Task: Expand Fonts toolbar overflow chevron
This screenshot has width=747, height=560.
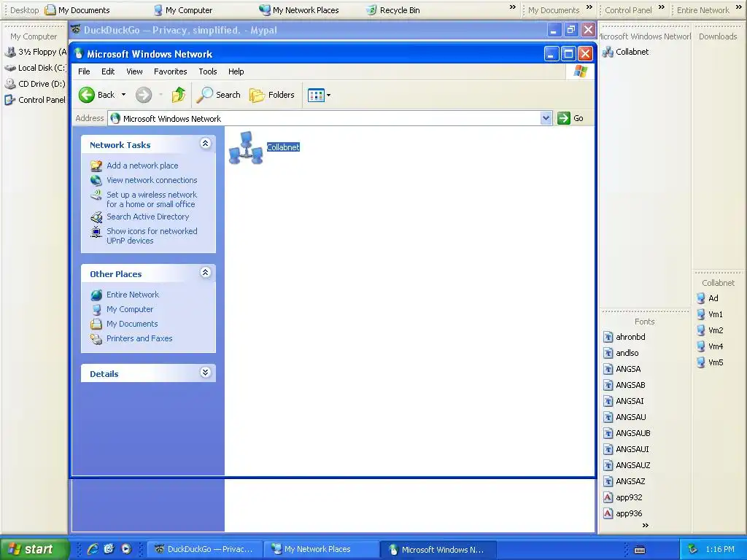Action: point(646,526)
